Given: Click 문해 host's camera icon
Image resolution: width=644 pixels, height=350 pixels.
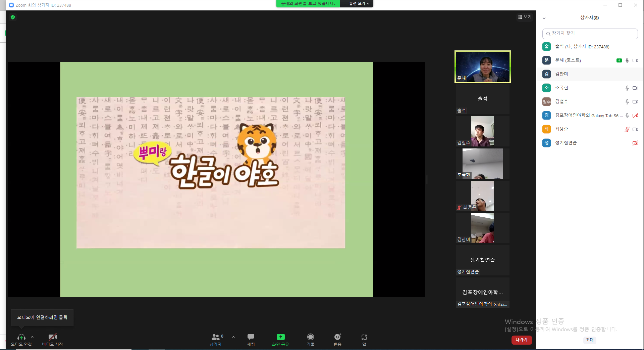Looking at the screenshot, I should click(635, 60).
